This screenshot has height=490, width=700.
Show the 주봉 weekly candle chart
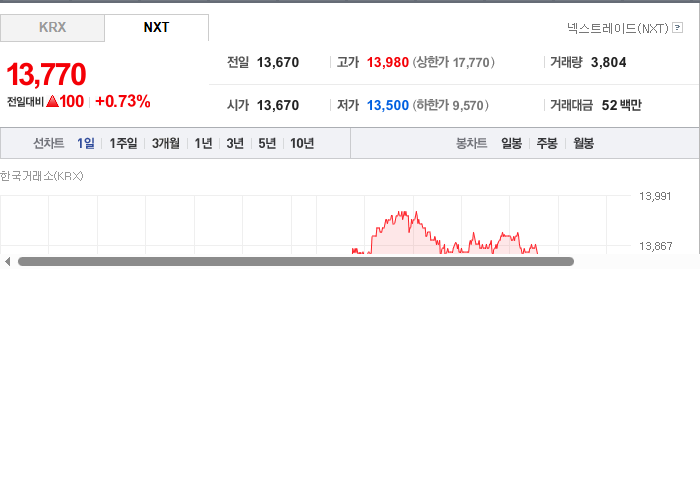(x=547, y=143)
